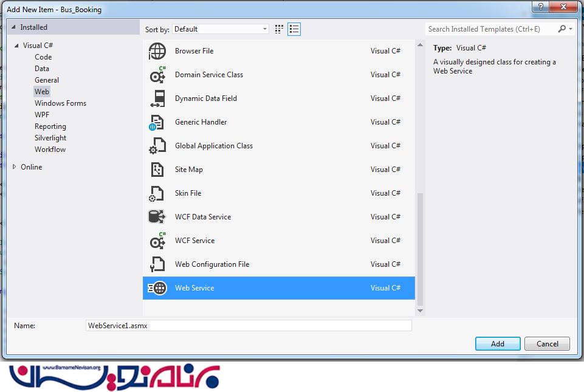Collapse the Installed templates section
The image size is (584, 392).
tap(14, 27)
